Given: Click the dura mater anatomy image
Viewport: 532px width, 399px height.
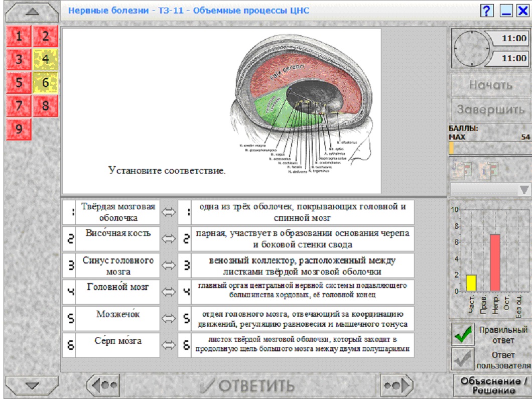Looking at the screenshot, I should 300,103.
